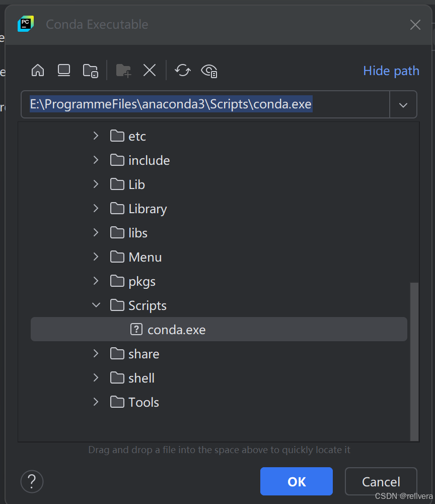Select the pkgs folder name
435x504 pixels.
click(142, 282)
